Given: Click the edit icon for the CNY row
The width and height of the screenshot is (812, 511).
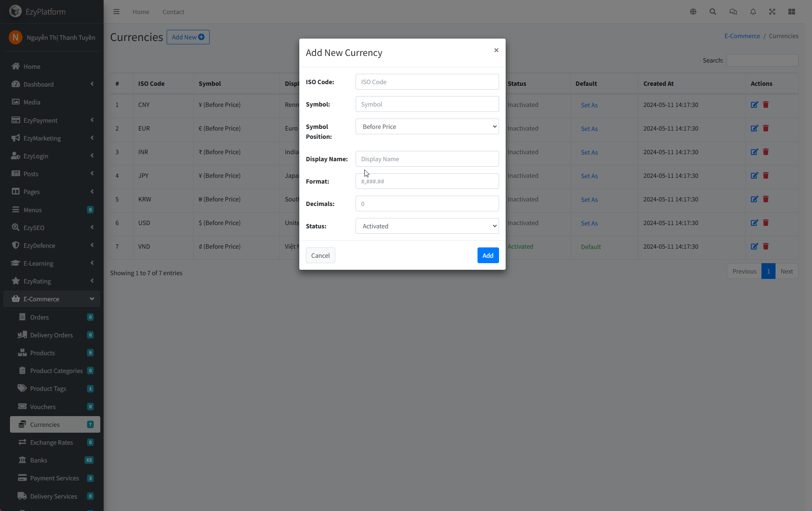Looking at the screenshot, I should pos(754,105).
